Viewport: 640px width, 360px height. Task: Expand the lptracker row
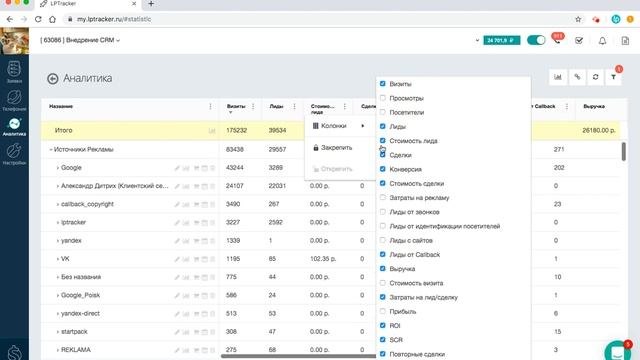point(58,223)
